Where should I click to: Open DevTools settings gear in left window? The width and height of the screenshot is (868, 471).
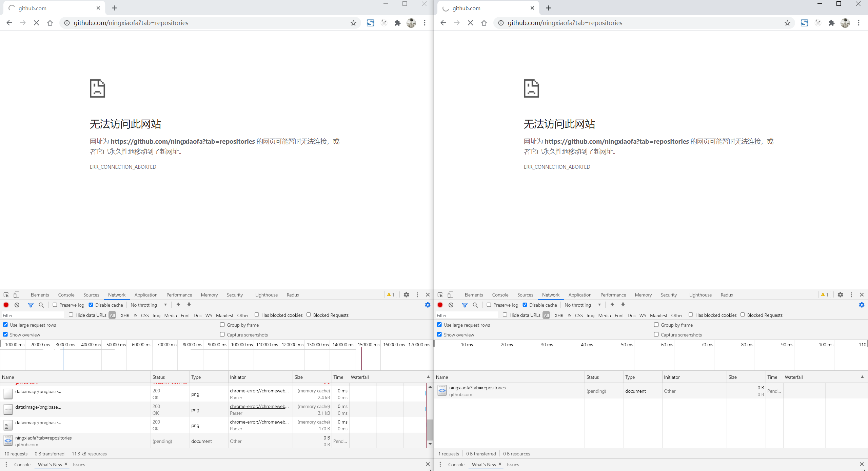click(406, 295)
